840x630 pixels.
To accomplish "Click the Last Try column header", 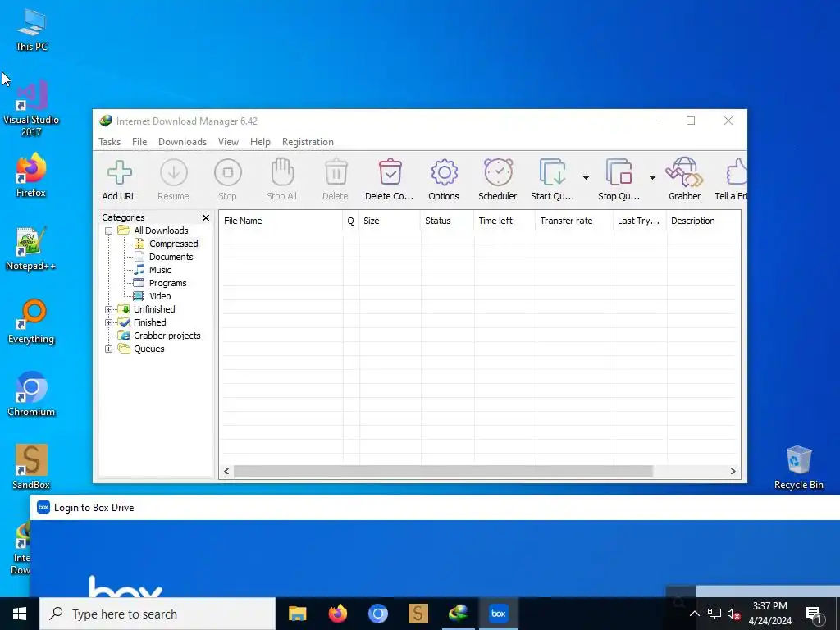I will pyautogui.click(x=640, y=221).
